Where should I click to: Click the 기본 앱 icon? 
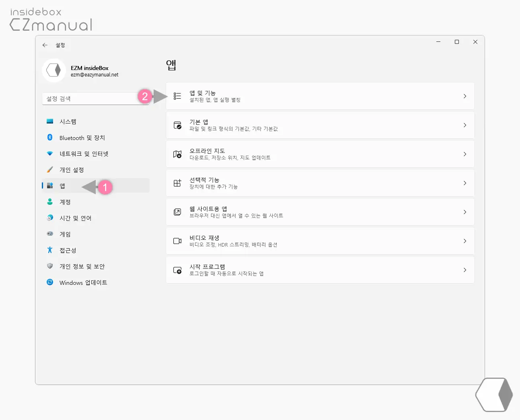click(x=177, y=125)
